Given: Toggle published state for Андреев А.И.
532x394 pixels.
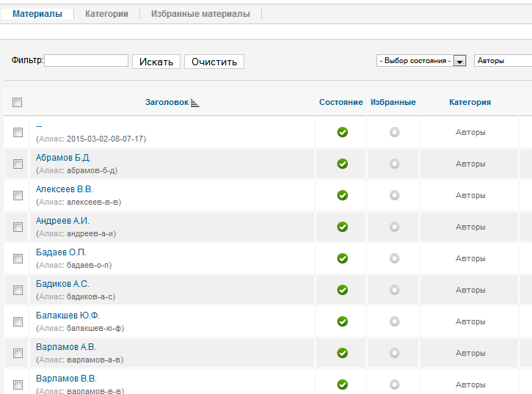Looking at the screenshot, I should [343, 227].
